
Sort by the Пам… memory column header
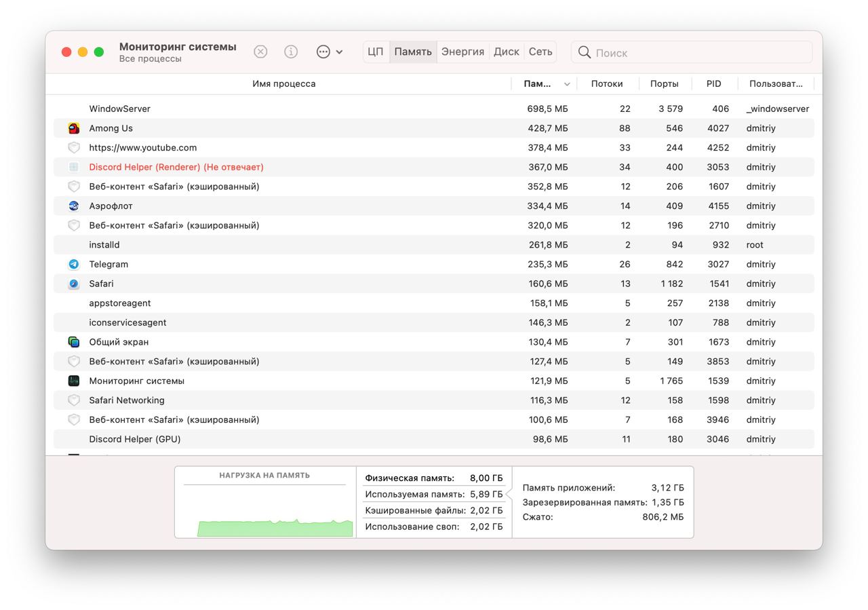538,83
